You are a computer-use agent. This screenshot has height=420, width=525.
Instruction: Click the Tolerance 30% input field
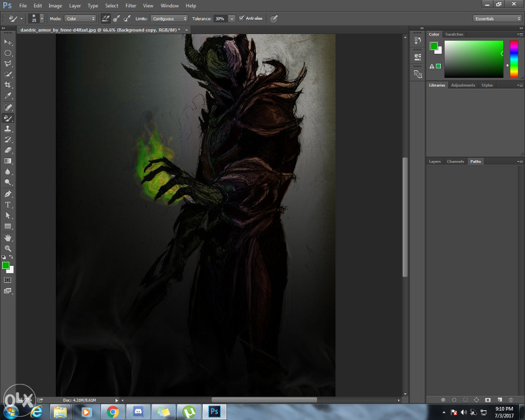point(220,19)
